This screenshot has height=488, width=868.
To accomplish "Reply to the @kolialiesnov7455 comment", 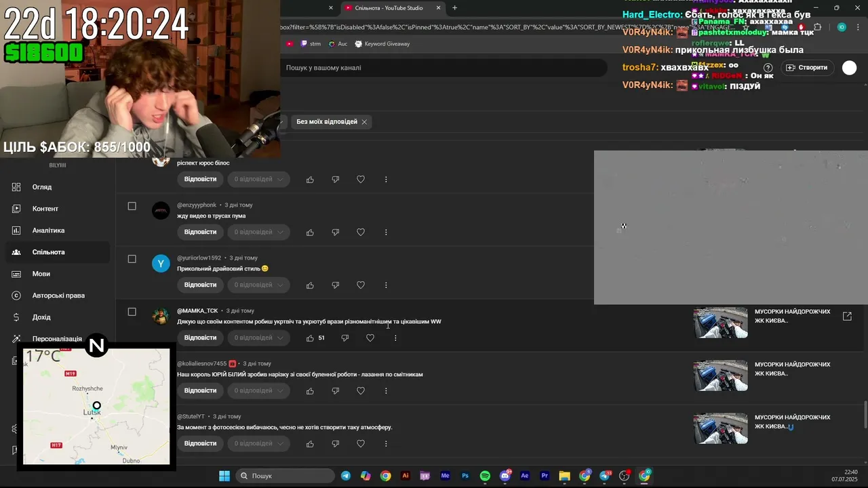I will click(x=200, y=391).
